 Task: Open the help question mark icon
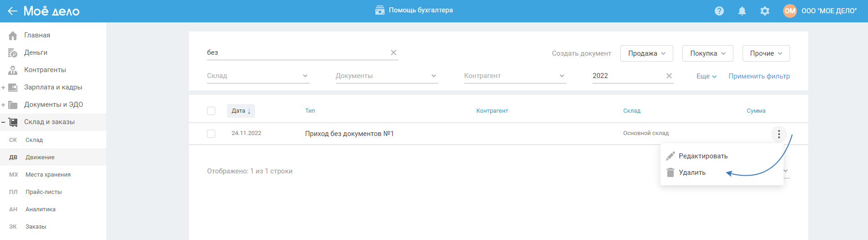pyautogui.click(x=719, y=11)
